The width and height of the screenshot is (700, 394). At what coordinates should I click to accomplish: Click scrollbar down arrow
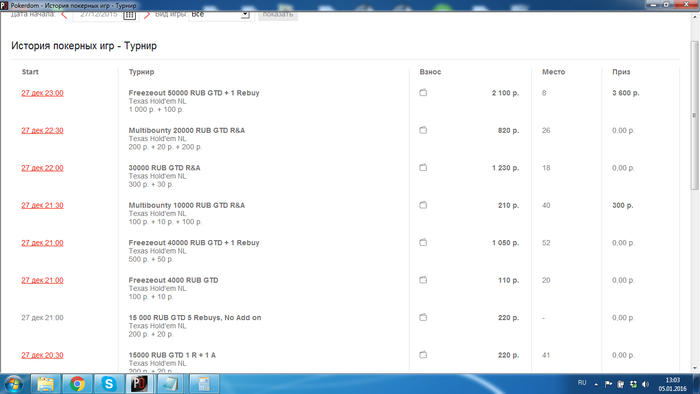pos(695,368)
